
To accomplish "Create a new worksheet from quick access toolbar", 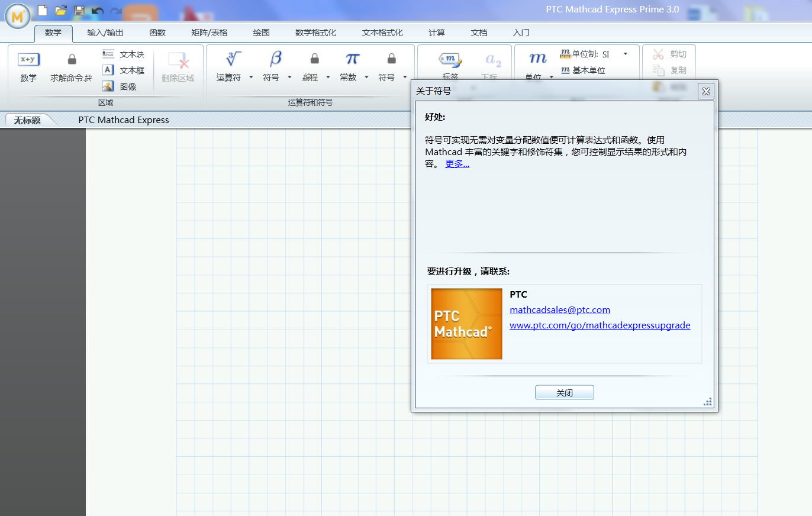I will (42, 10).
